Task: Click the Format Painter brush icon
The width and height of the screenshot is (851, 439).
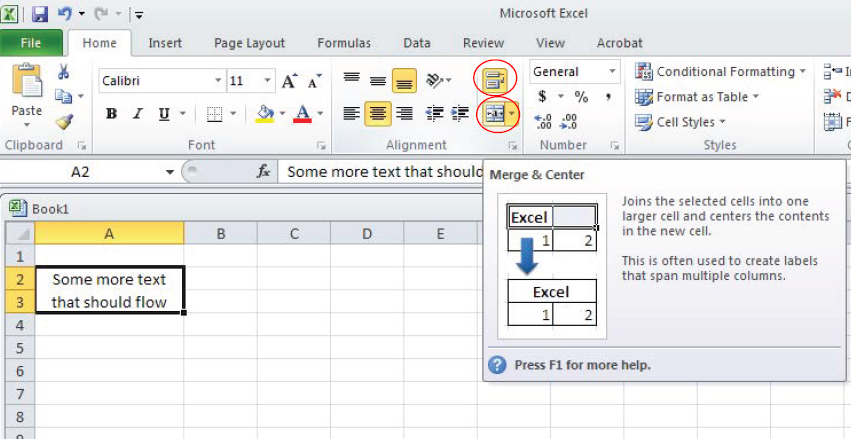Action: (x=64, y=122)
